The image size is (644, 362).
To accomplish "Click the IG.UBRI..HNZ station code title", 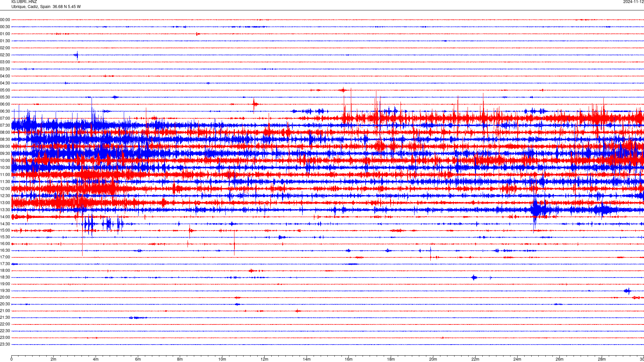I will point(24,2).
